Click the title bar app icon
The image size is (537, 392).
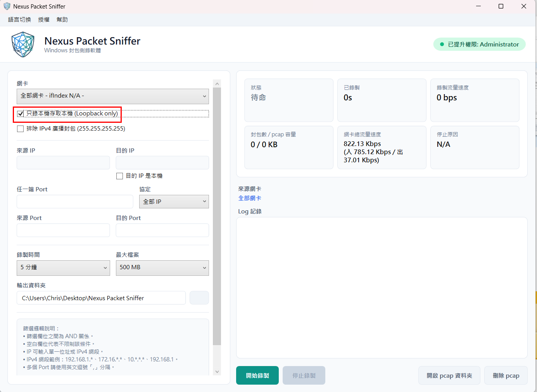(7, 6)
